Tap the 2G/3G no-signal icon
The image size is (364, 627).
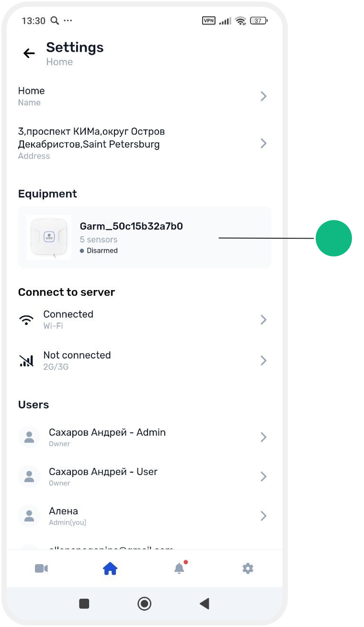pos(26,360)
